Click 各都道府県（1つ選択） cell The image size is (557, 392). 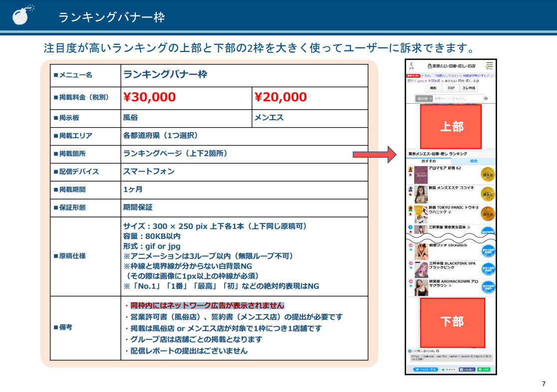[245, 136]
